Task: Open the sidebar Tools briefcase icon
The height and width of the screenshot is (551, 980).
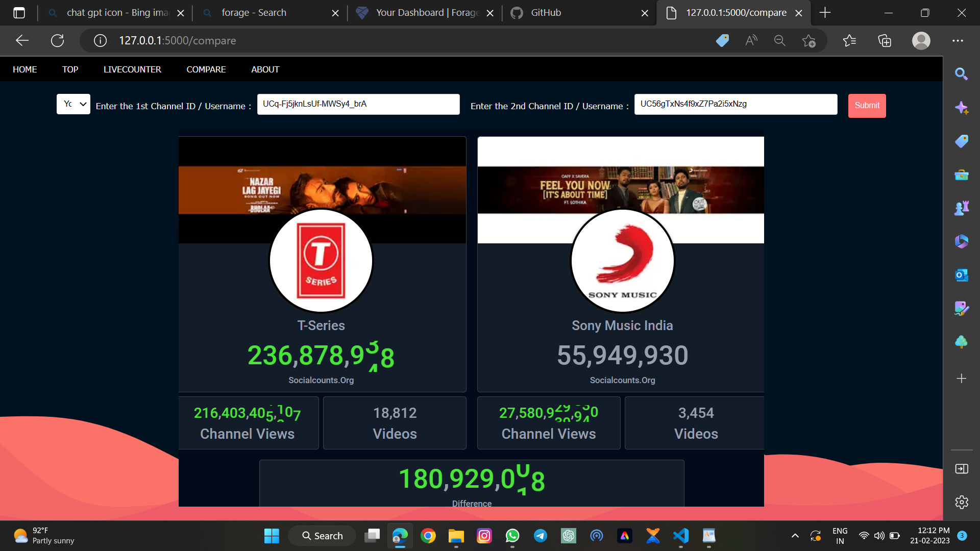Action: point(961,175)
